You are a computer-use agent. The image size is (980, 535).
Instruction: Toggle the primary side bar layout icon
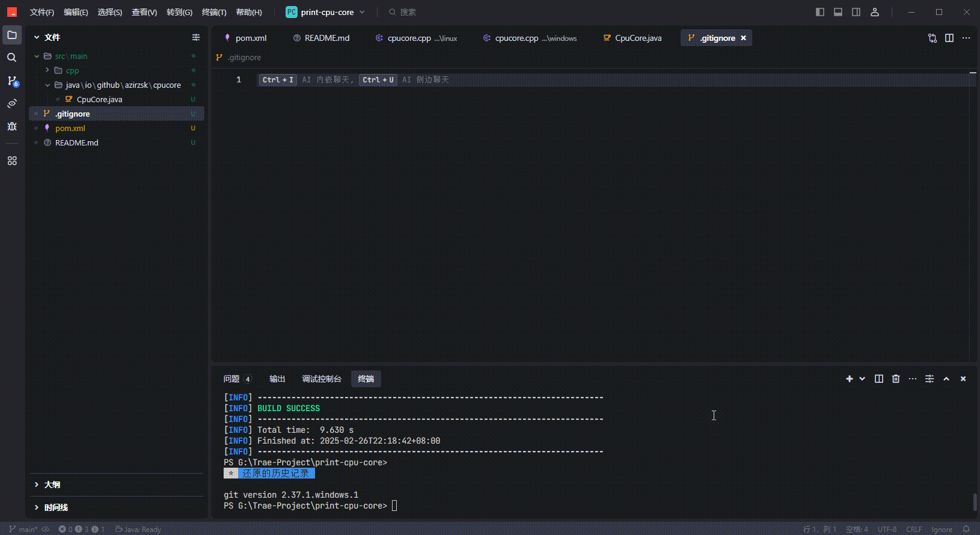pos(820,12)
